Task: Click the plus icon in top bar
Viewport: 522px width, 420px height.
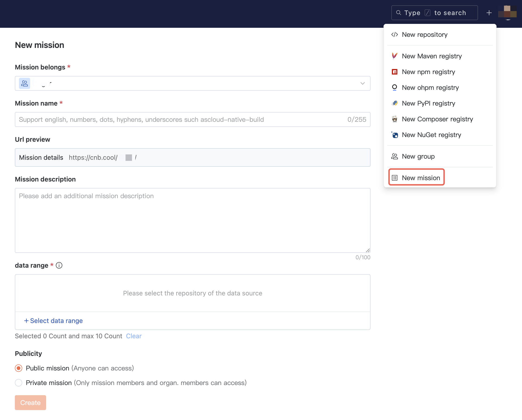Action: (489, 13)
